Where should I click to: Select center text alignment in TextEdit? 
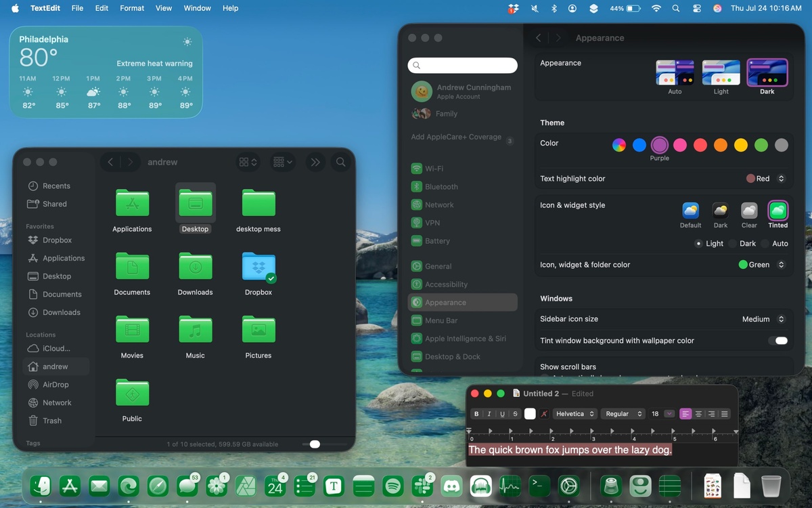[699, 414]
